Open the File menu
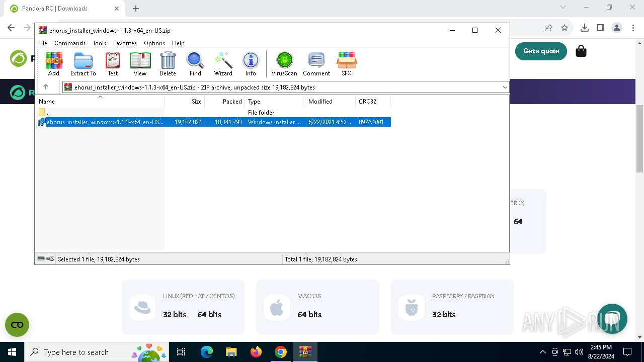 (x=43, y=43)
